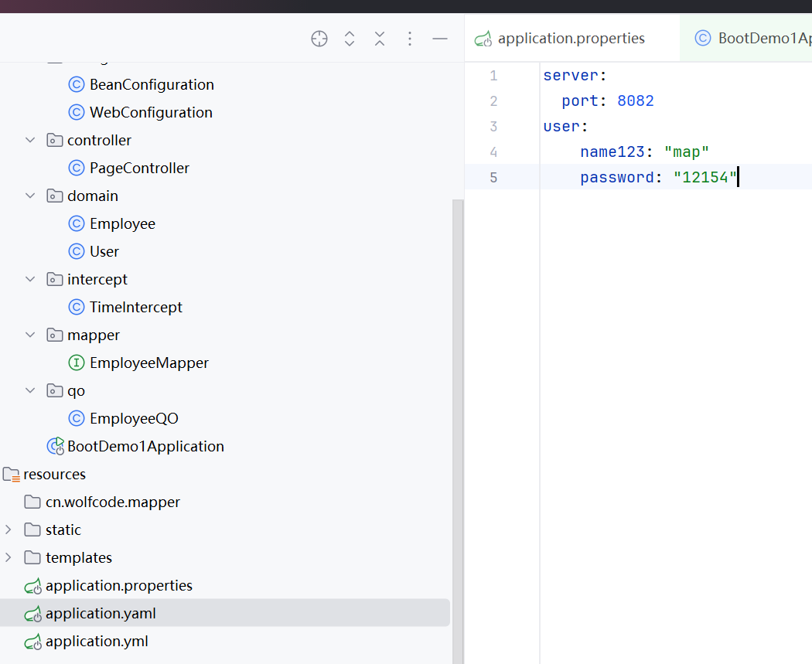Click the Collapse All toolbar icon
812x664 pixels.
pyautogui.click(x=380, y=39)
